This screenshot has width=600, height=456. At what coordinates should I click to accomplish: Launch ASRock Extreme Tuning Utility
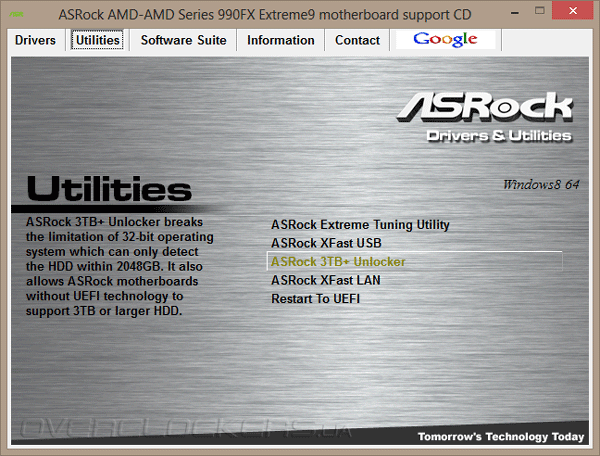click(360, 225)
